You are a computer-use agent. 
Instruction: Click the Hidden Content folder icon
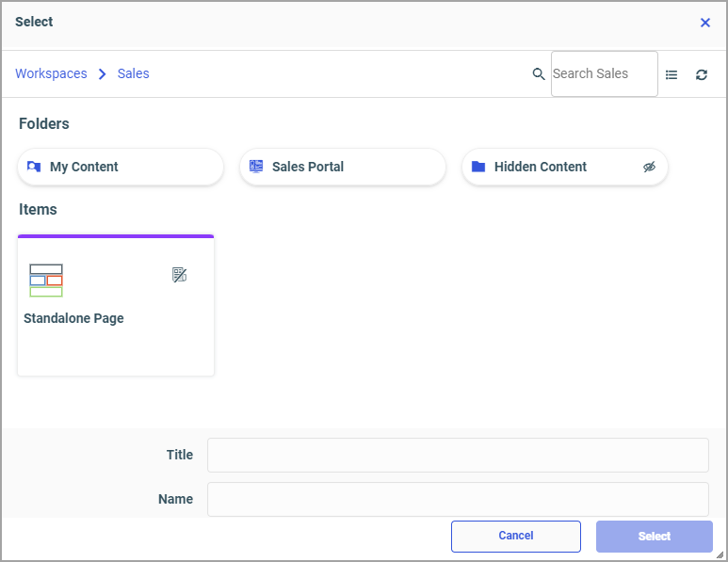pyautogui.click(x=478, y=167)
